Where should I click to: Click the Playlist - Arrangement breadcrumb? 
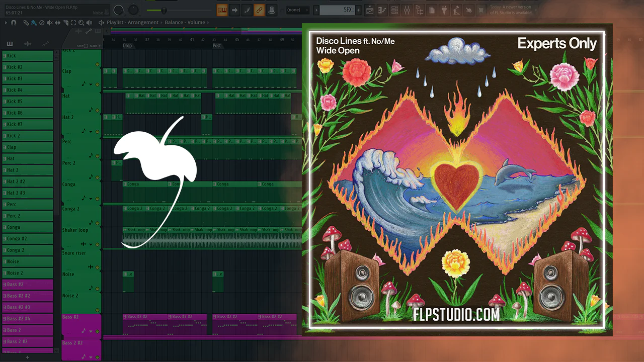133,23
